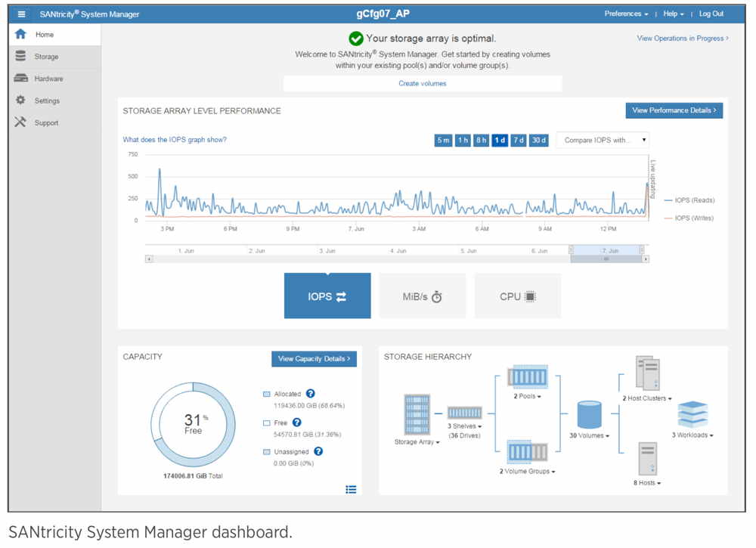
Task: Switch to the CPU performance tab
Action: point(518,296)
